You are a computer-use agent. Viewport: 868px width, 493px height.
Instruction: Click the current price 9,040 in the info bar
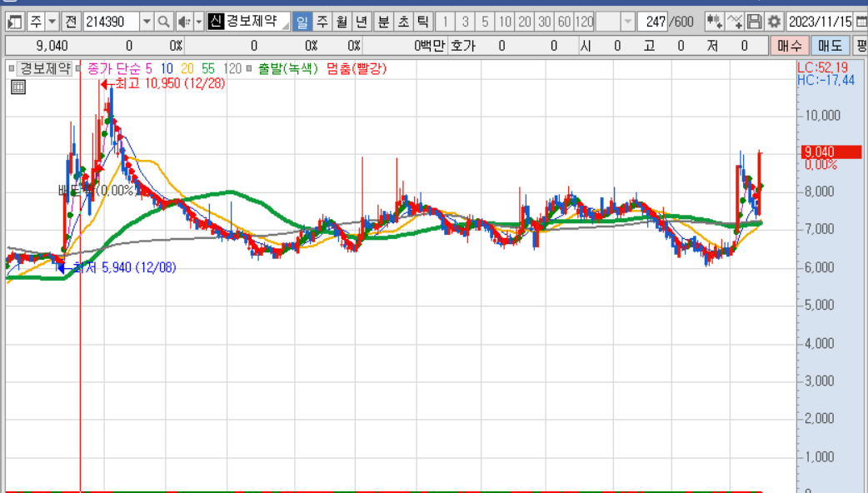coord(52,46)
